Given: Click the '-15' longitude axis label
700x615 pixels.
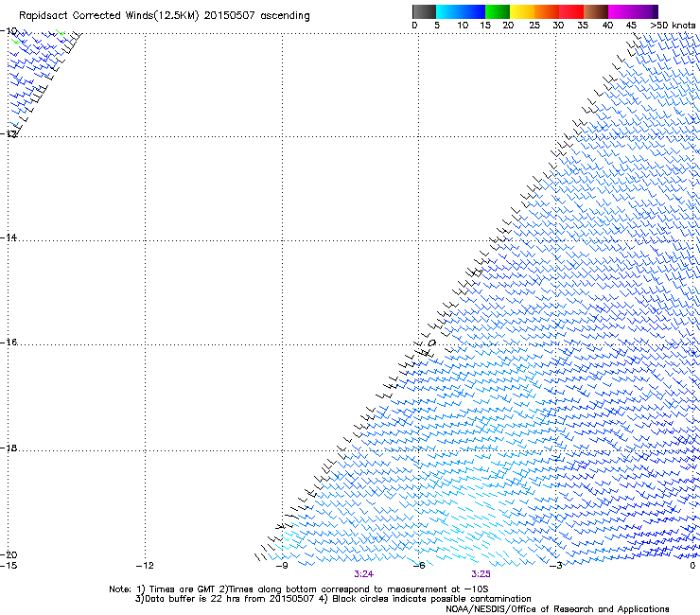Looking at the screenshot, I should (9, 566).
